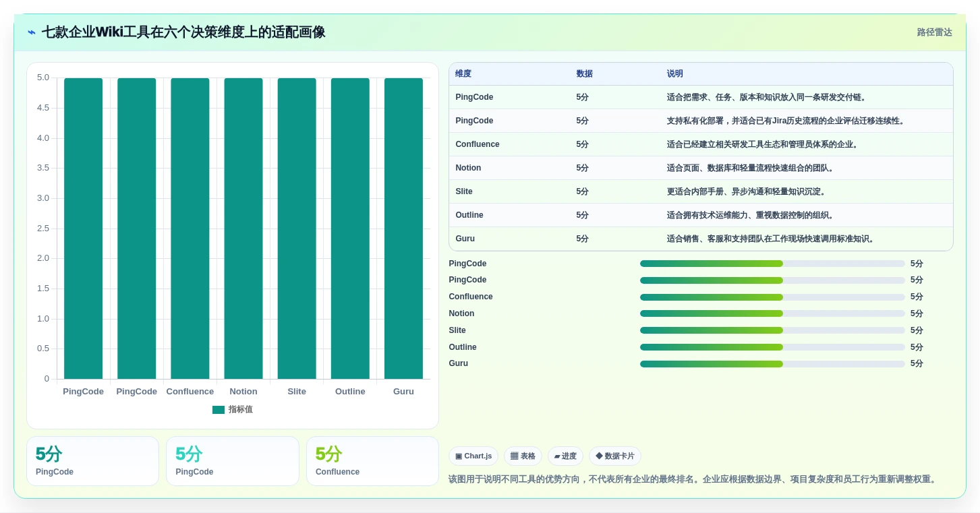Click the chart title 七款企业Wiki工具在六个决策维度上的适配画像
Screen dimensions: 980x513
coord(183,32)
